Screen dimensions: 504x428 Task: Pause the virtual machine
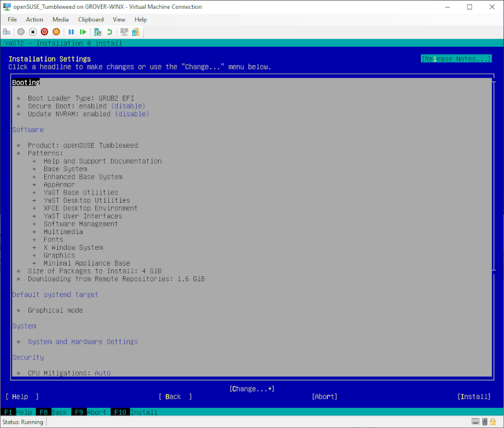pos(71,31)
